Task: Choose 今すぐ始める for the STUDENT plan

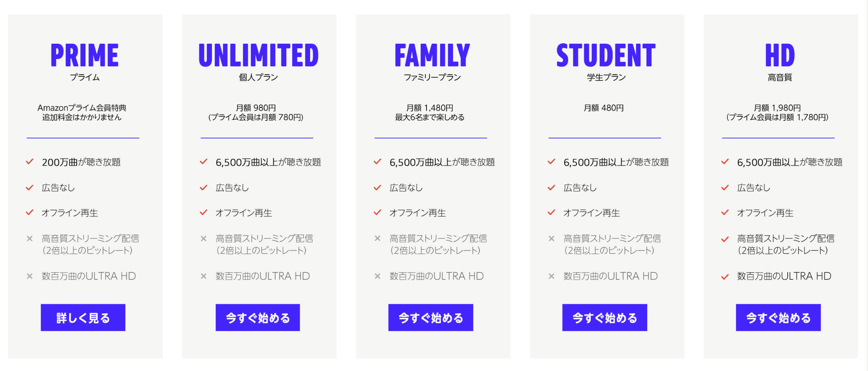Action: point(605,317)
